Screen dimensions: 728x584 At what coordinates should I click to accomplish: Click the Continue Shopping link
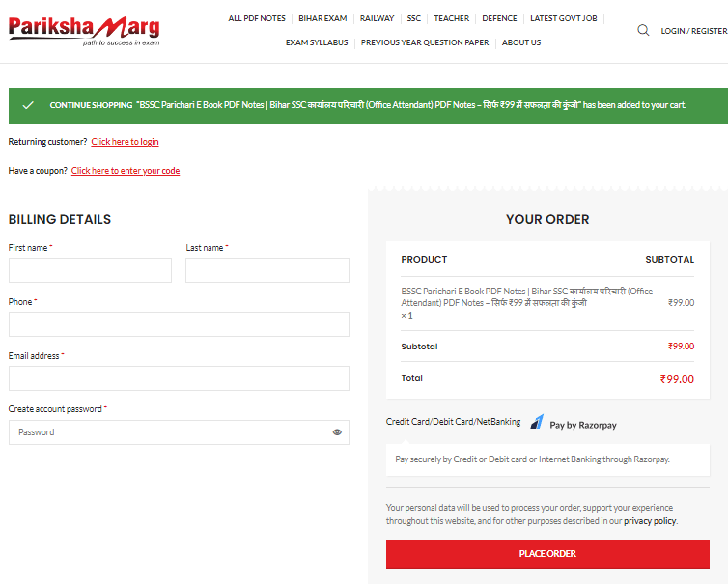click(91, 104)
